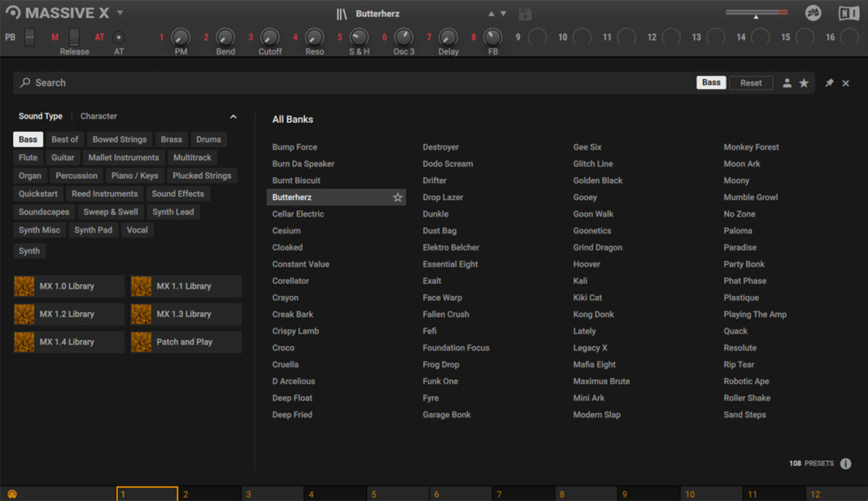Load the Mumble Growl preset
Viewport: 868px width, 501px height.
(751, 197)
